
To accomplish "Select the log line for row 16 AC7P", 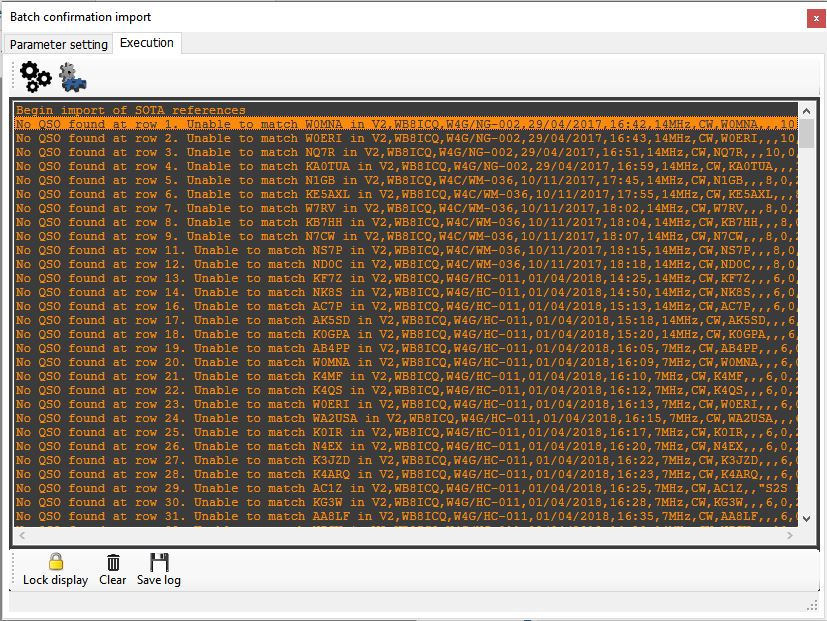I will [x=406, y=306].
